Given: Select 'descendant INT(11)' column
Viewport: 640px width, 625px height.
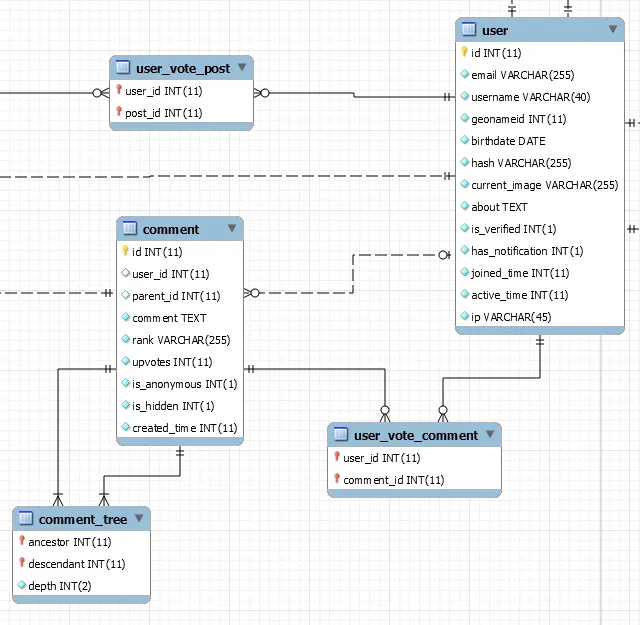Looking at the screenshot, I should tap(77, 564).
